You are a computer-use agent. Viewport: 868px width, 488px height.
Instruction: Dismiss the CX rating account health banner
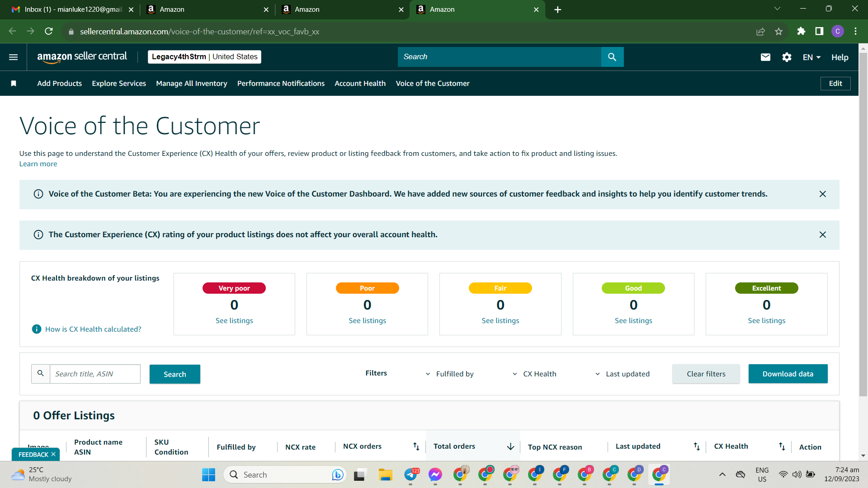pos(823,235)
